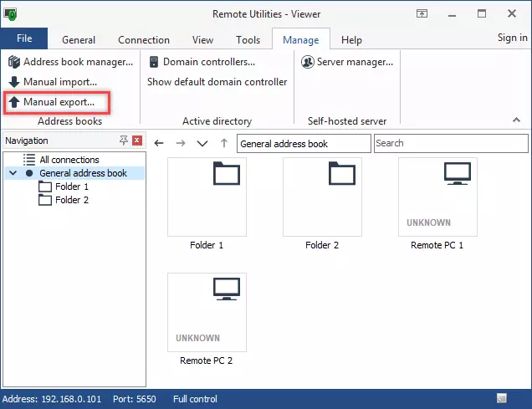Choose Manual export in the ribbon
Viewport: 532px width, 409px height.
(57, 102)
